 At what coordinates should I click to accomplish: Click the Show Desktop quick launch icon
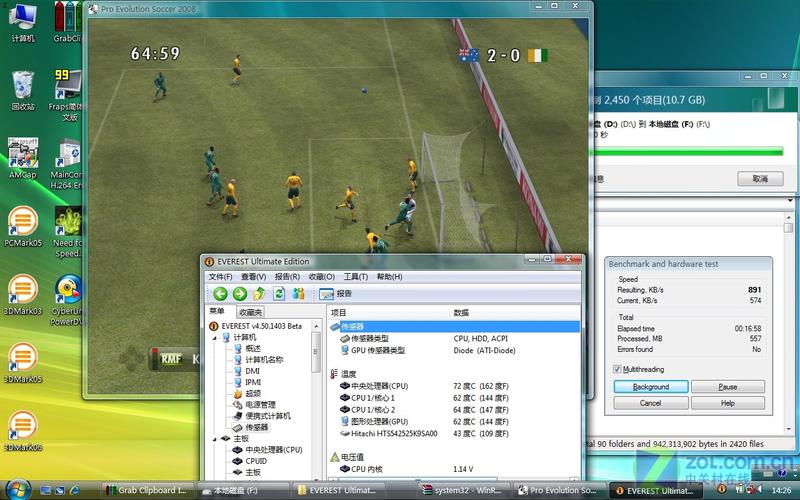(x=45, y=490)
